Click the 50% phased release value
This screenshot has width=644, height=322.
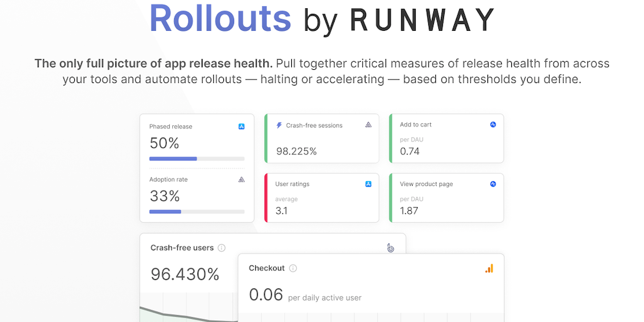point(164,143)
